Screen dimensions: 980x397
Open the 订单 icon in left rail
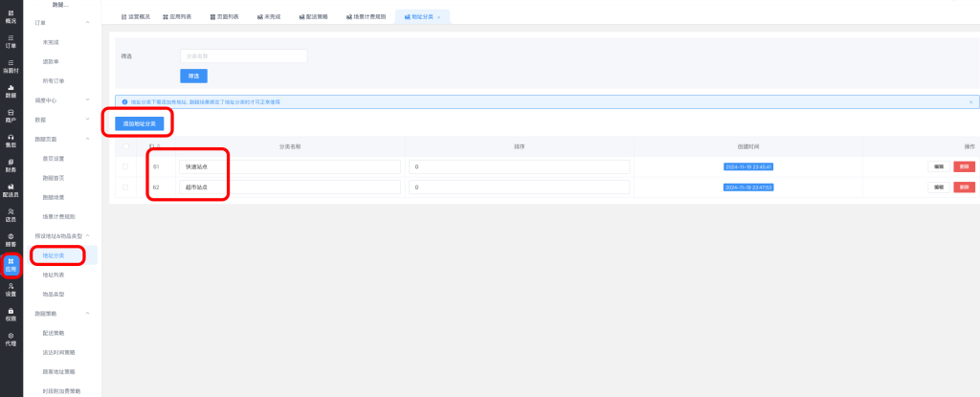tap(11, 40)
